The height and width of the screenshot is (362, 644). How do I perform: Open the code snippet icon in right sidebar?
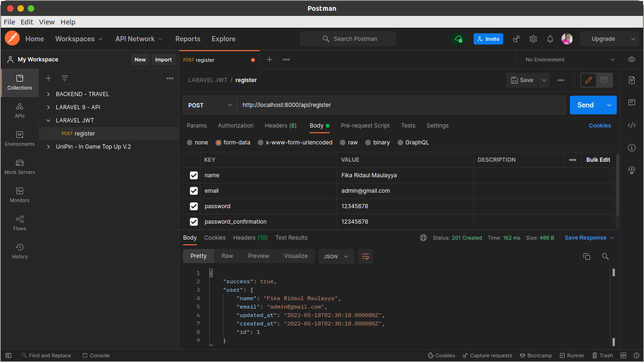pyautogui.click(x=632, y=125)
